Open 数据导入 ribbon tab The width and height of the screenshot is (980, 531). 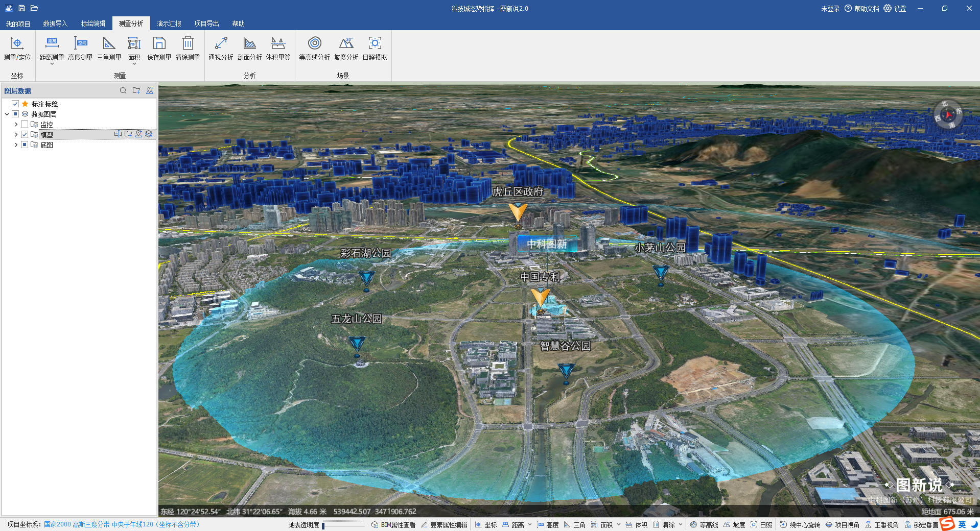(x=55, y=23)
